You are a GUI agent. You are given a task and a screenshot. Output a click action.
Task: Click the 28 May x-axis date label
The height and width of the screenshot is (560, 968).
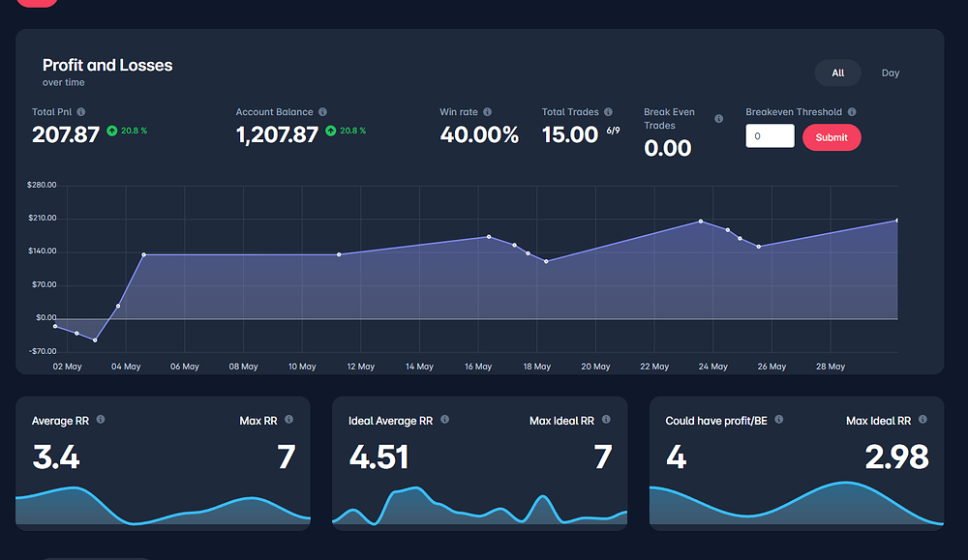coord(831,367)
